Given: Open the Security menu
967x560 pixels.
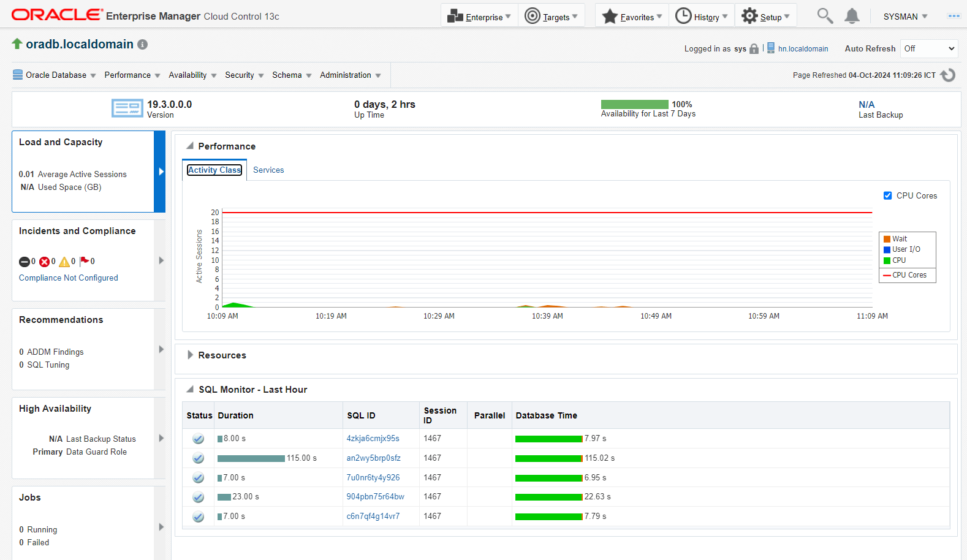Looking at the screenshot, I should click(244, 75).
